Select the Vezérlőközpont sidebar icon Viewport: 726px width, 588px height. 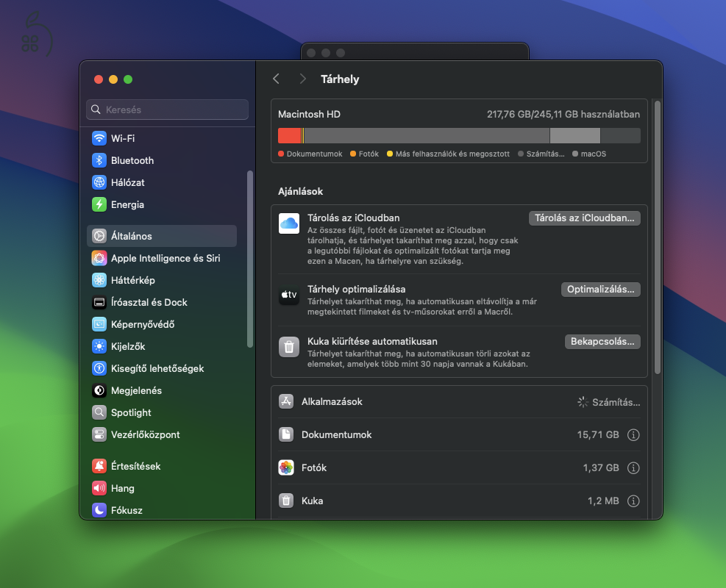click(99, 434)
